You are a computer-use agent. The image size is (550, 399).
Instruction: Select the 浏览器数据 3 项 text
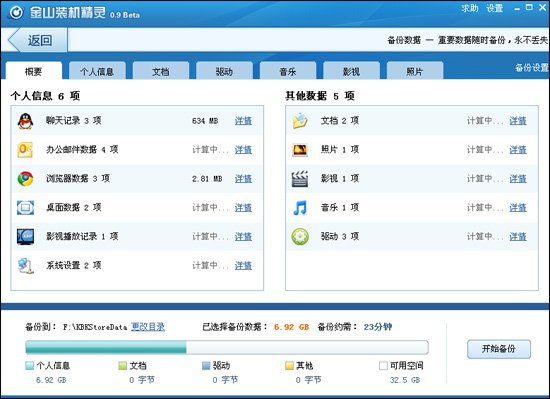point(78,178)
